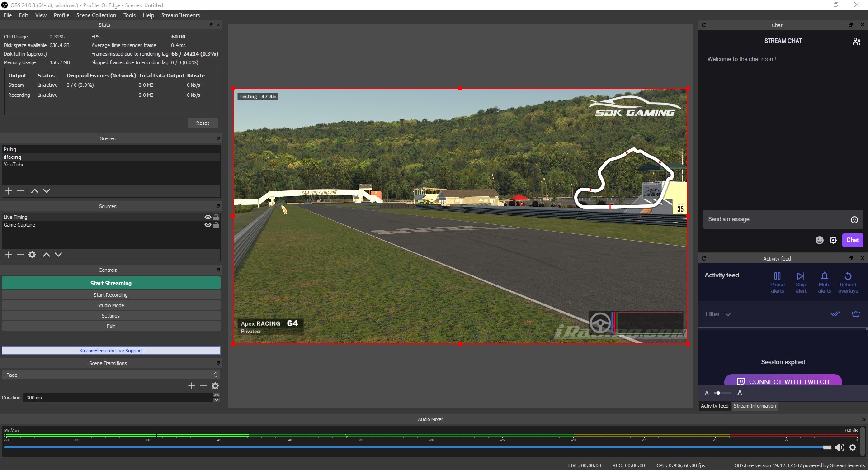The width and height of the screenshot is (868, 470).
Task: Reload overlays in Activity feed
Action: click(x=848, y=283)
